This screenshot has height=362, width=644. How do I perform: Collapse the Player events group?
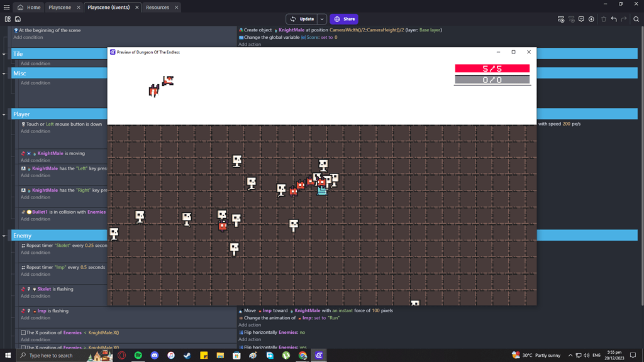pyautogui.click(x=4, y=114)
